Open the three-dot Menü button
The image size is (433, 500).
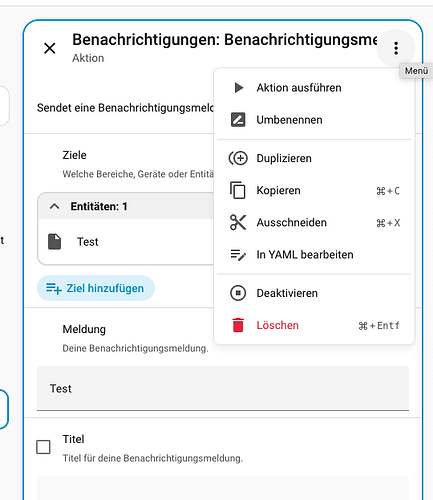[x=396, y=48]
